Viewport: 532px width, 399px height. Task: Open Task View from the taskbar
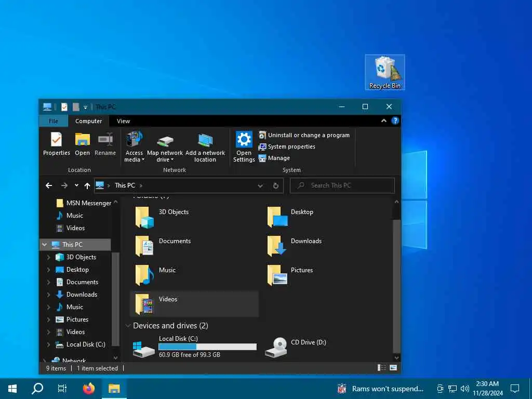click(x=62, y=389)
